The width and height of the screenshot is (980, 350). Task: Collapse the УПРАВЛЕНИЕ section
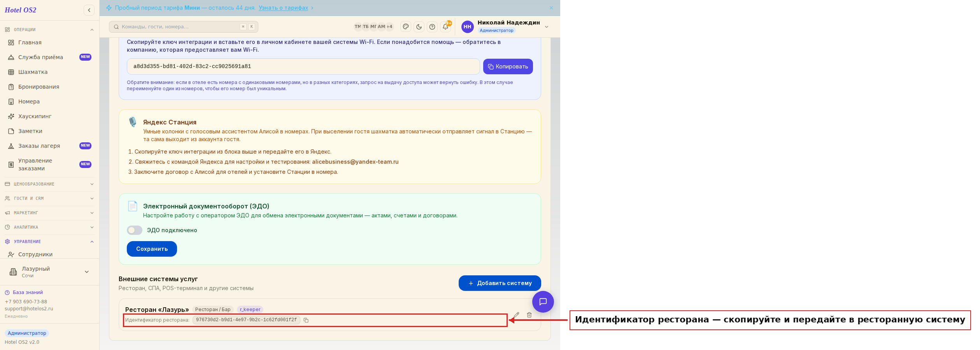point(49,241)
